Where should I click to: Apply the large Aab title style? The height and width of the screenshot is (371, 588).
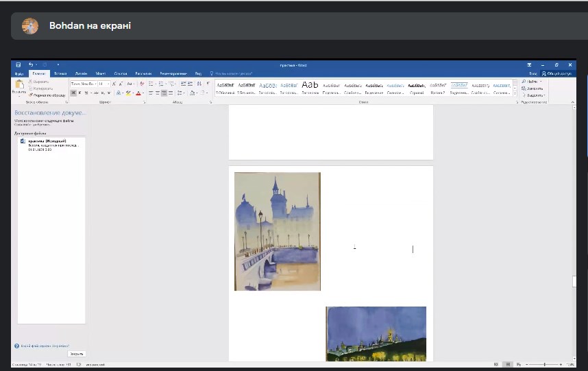[x=310, y=88]
